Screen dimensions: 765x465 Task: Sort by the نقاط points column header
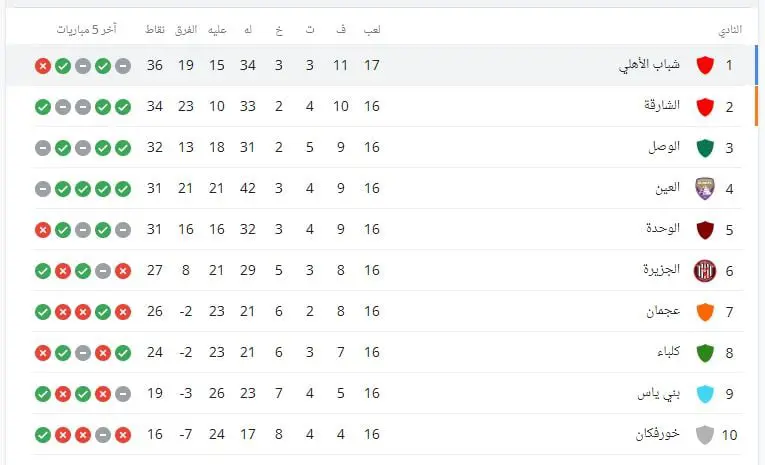pyautogui.click(x=155, y=30)
